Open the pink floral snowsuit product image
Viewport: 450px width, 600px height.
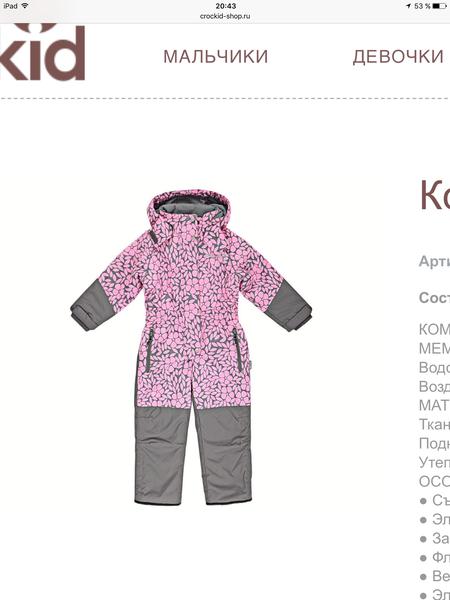(x=191, y=347)
